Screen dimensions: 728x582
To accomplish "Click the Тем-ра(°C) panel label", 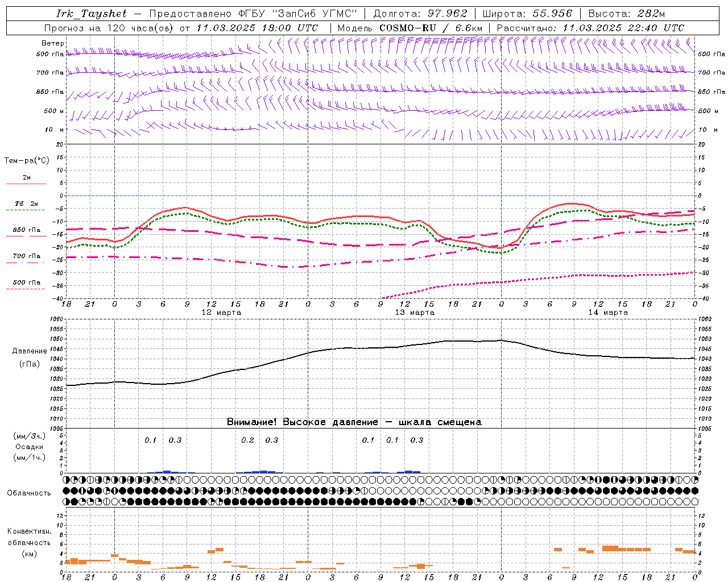I will [x=27, y=161].
